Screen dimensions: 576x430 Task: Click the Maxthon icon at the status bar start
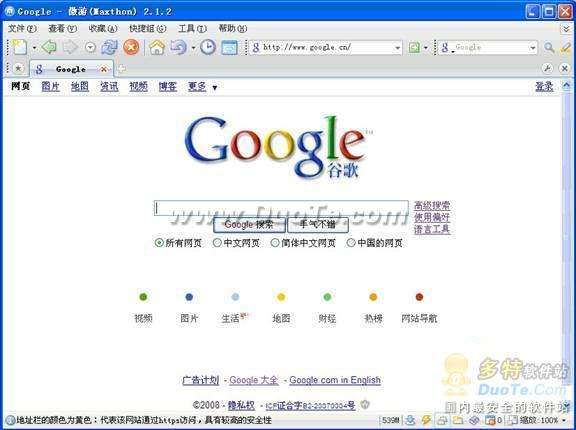point(10,420)
